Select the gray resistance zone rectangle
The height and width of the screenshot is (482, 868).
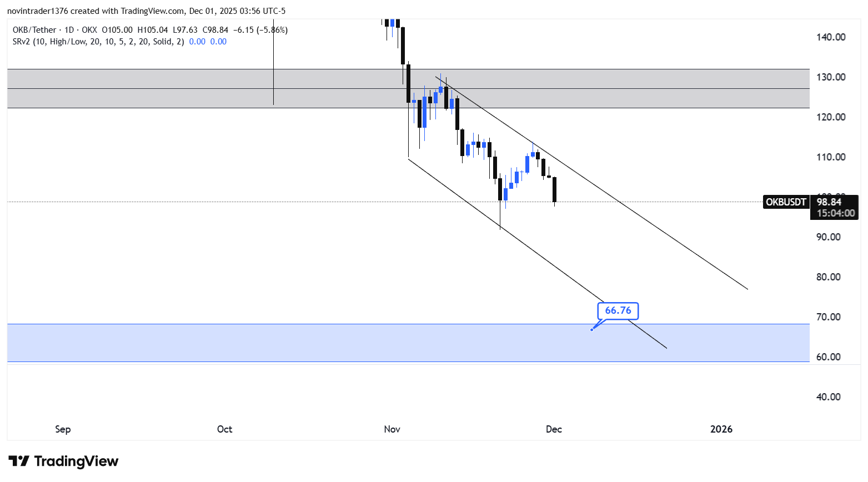(x=167, y=89)
